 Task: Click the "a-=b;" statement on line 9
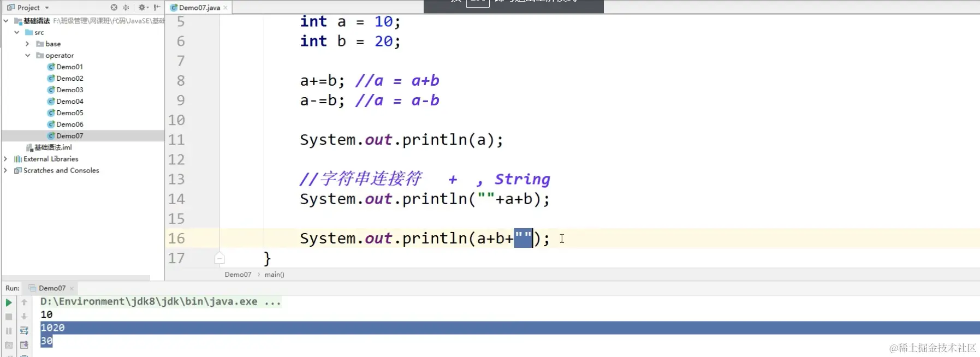pos(322,100)
